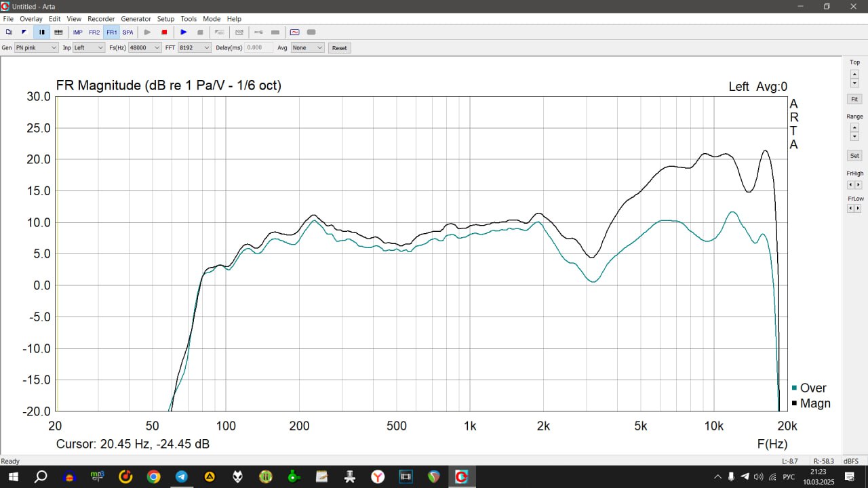
Task: Open the Generator menu
Action: 136,19
